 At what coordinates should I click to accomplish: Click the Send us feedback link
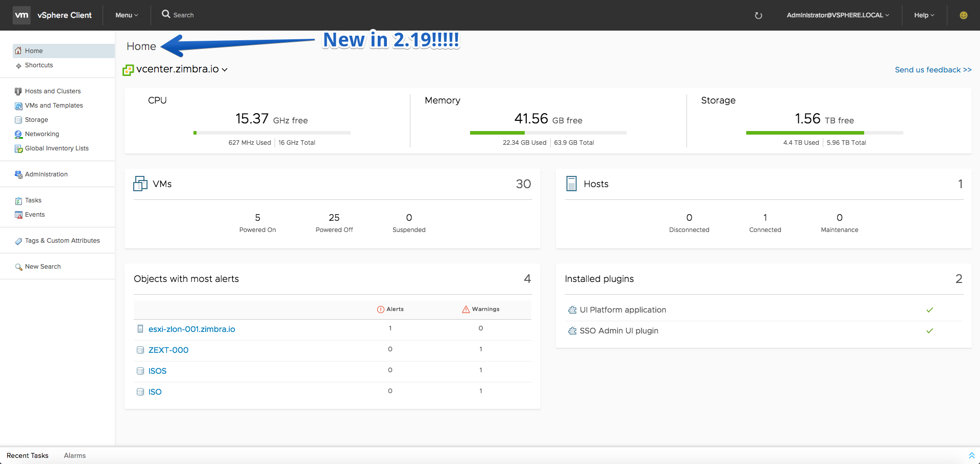(x=933, y=70)
